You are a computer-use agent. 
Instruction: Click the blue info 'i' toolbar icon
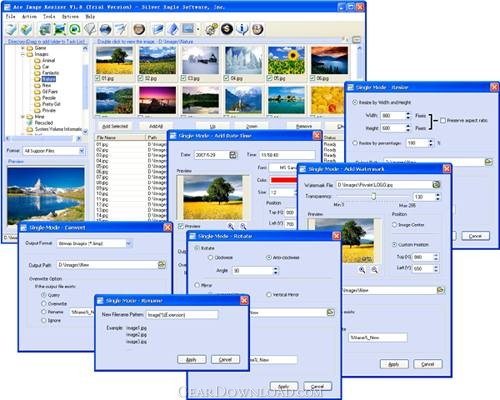[242, 29]
